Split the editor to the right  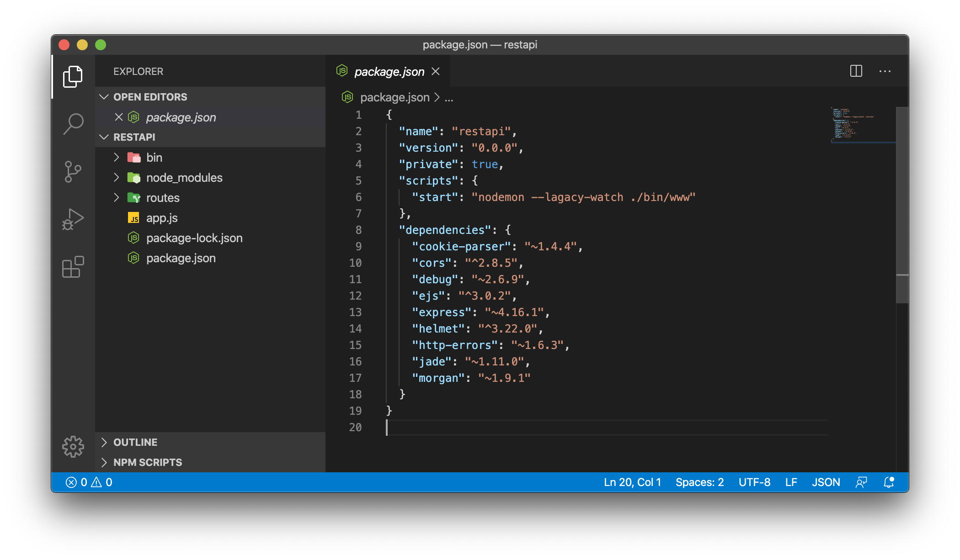click(x=856, y=71)
